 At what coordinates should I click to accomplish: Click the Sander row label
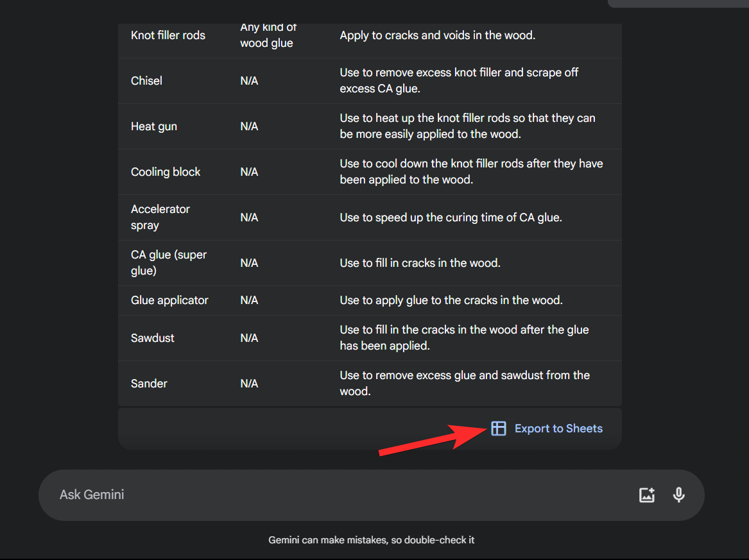click(x=149, y=384)
